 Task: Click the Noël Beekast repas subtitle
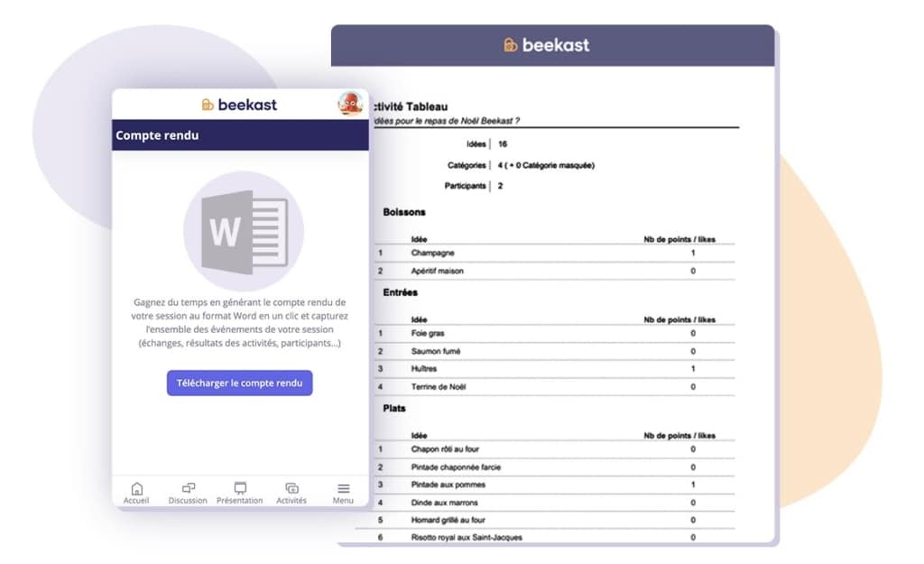[x=448, y=121]
